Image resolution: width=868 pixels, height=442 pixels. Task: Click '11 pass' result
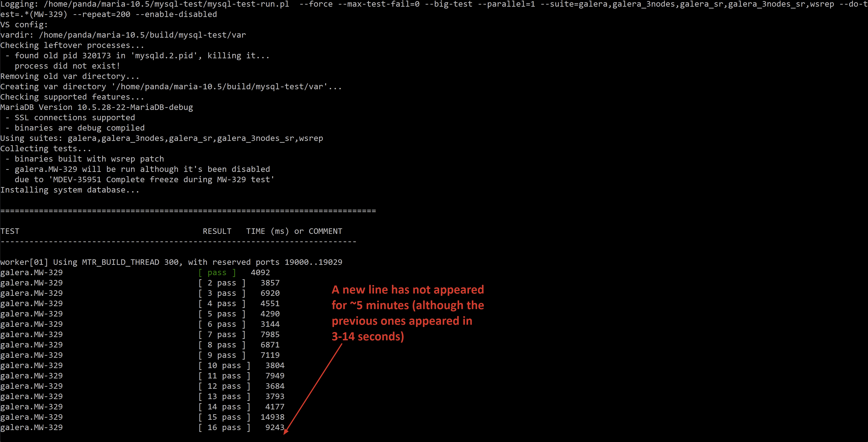224,376
